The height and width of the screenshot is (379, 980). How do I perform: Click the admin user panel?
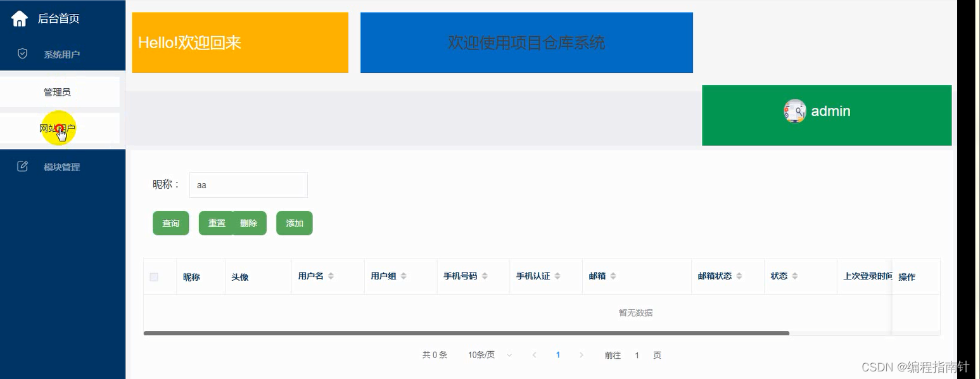tap(827, 115)
